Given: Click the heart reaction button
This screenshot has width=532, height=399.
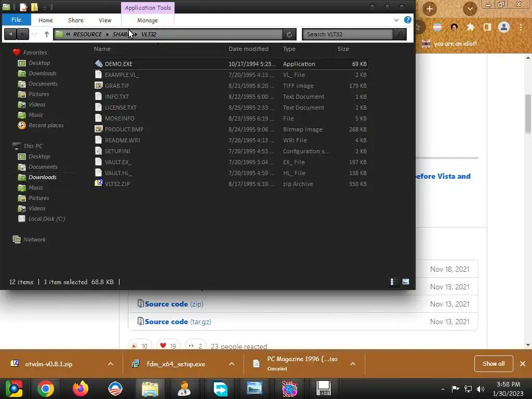Looking at the screenshot, I should [168, 345].
